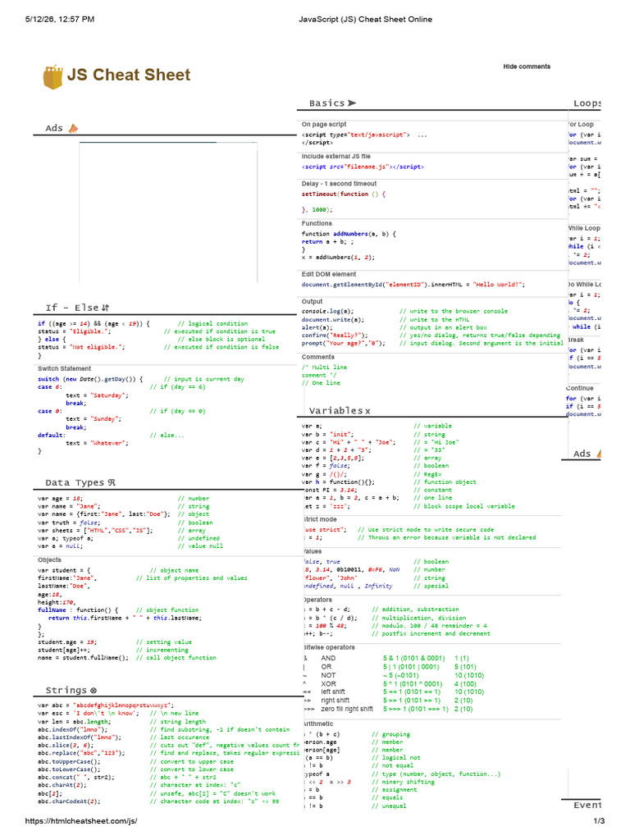Screen dimensions: 630x840
Task: Click the symbol icon beside Data Types heading
Action: pyautogui.click(x=112, y=482)
